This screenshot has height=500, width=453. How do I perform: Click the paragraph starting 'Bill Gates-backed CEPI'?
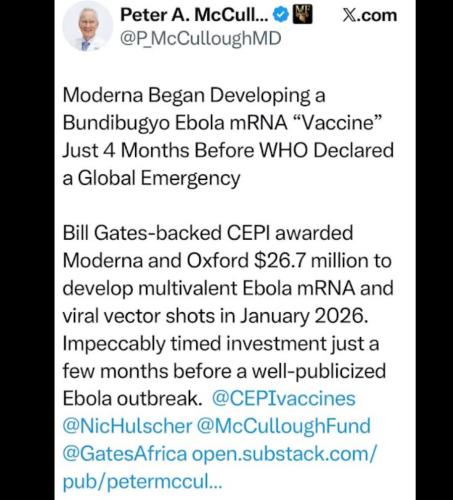[228, 316]
